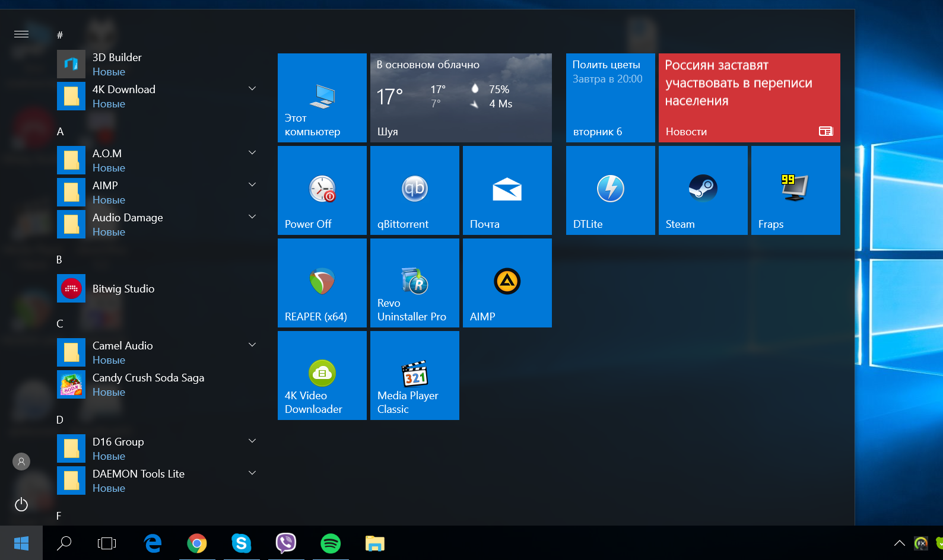Expand the DAEMON Tools Lite folder
Screen dimensions: 943x560
pyautogui.click(x=252, y=473)
